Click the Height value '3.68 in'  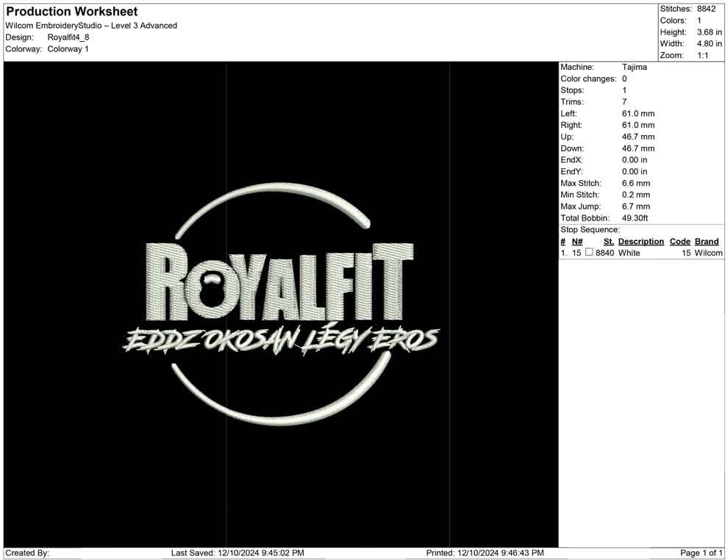(710, 32)
